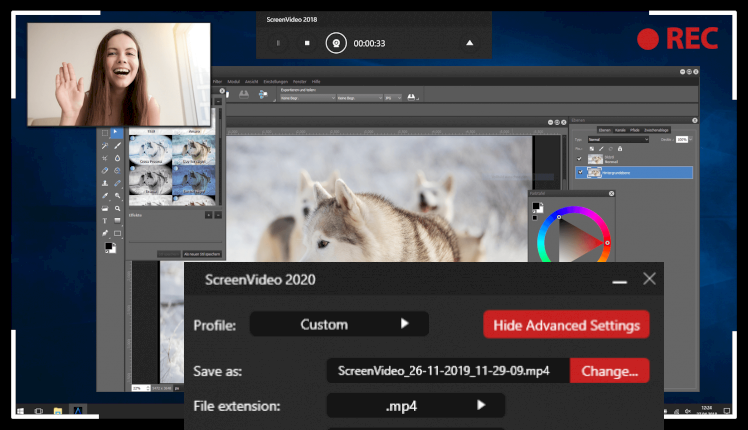Click the minus button in Effekte panel
This screenshot has width=748, height=430.
(x=218, y=215)
